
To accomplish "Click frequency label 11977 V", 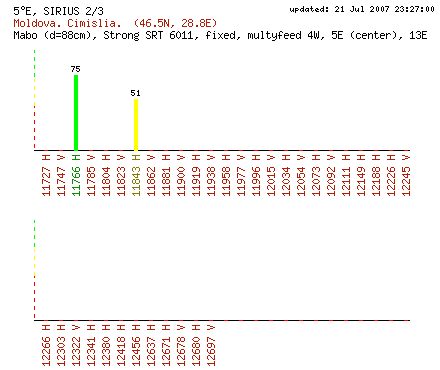I will (241, 175).
